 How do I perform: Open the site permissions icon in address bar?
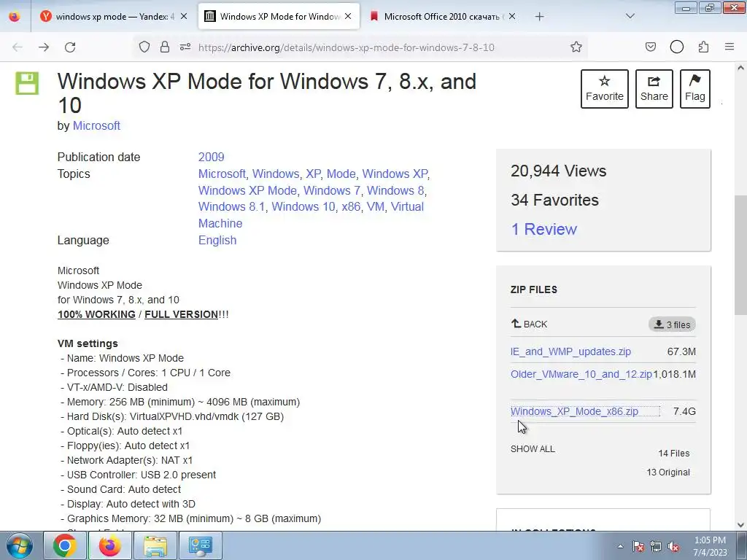pos(185,47)
